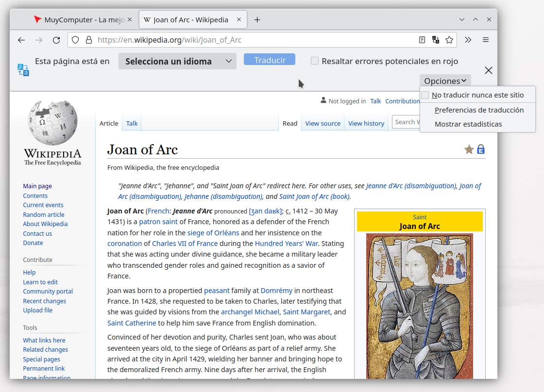Check No traducir nunca este sitio
Screen dimensions: 544x392
pyautogui.click(x=425, y=95)
